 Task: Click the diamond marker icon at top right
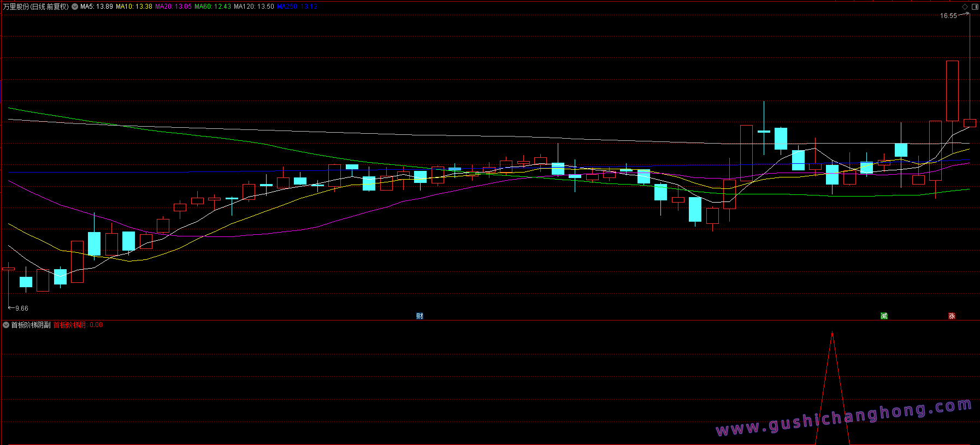click(x=965, y=7)
